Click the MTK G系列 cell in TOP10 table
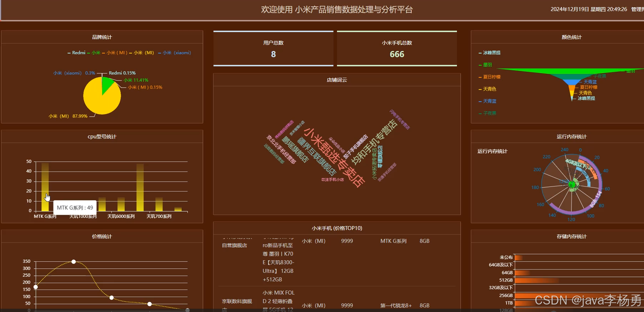 point(393,241)
